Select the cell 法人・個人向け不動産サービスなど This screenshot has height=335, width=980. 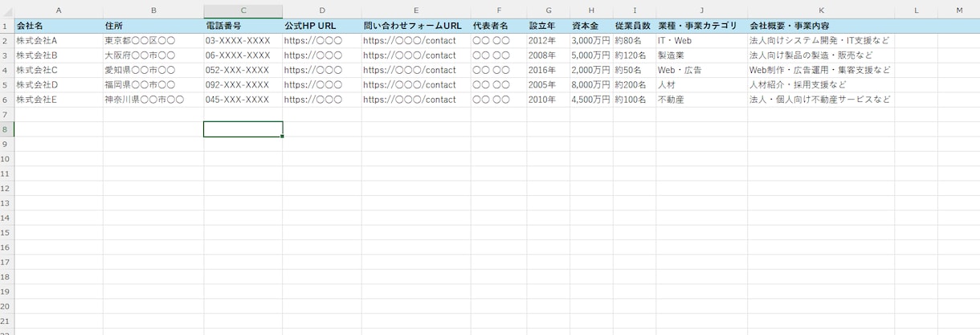pyautogui.click(x=821, y=100)
